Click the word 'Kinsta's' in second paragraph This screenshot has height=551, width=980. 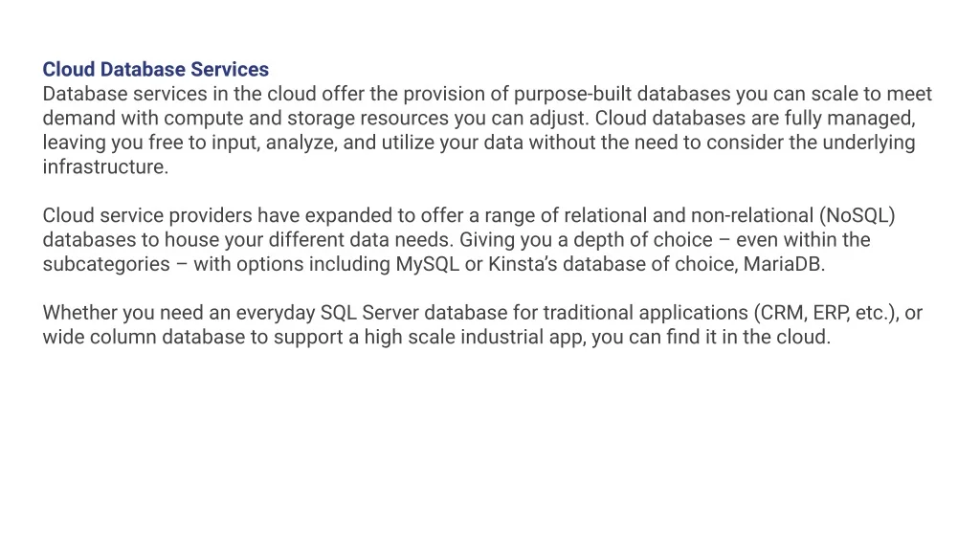523,264
